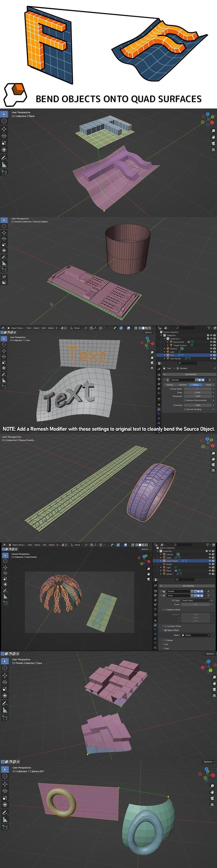The width and height of the screenshot is (217, 868).
Task: Click Cursor tool in Collection 1 | Text viewport
Action: click(4, 345)
